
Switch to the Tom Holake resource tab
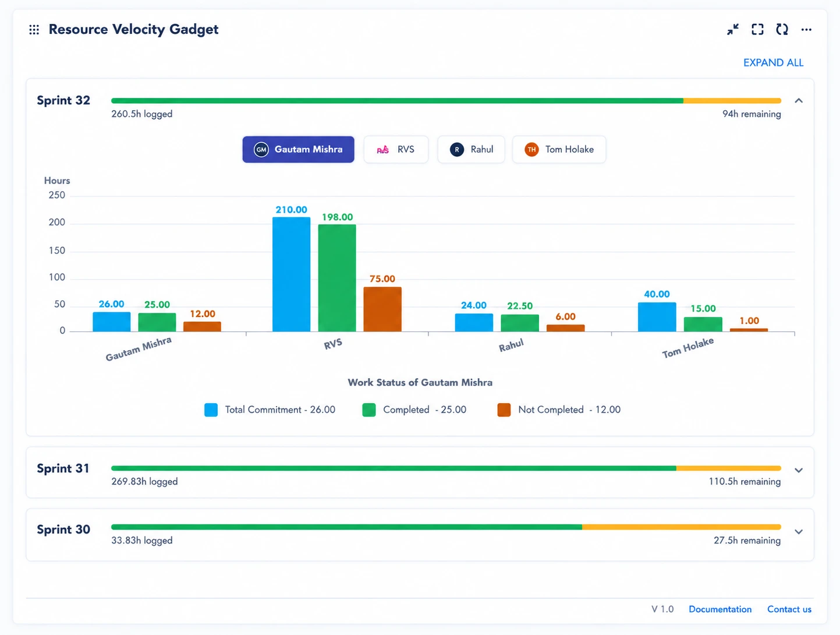click(x=559, y=150)
